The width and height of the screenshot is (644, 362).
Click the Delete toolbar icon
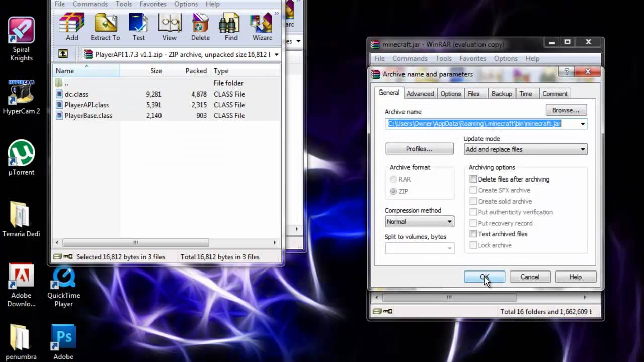(200, 28)
